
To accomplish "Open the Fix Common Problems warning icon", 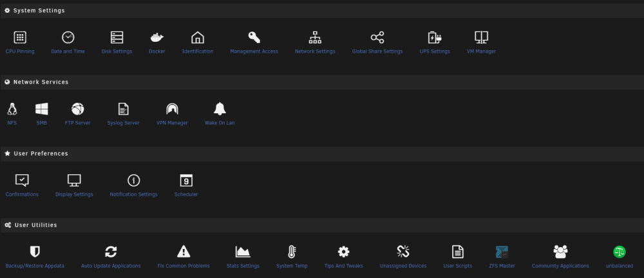I will [184, 252].
